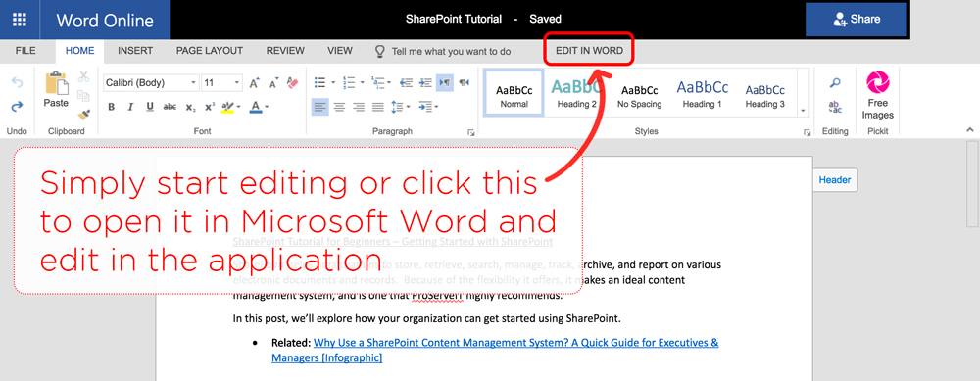Apply the Heading 1 style
The image size is (980, 381).
[x=702, y=94]
